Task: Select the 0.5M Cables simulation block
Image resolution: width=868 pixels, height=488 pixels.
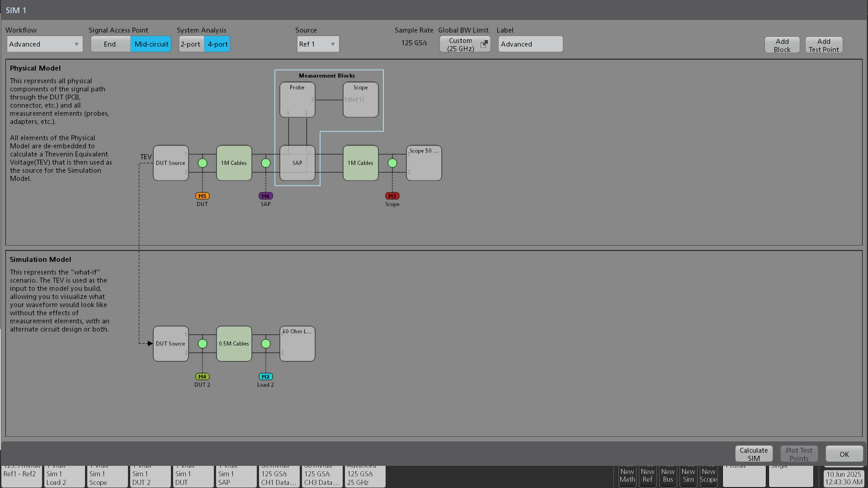Action: (234, 344)
